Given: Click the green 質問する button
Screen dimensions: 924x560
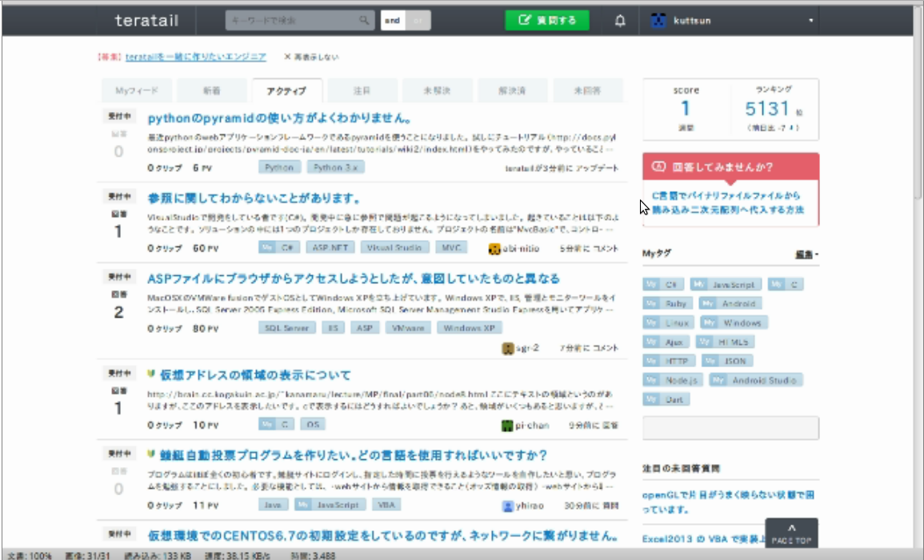Looking at the screenshot, I should coord(547,20).
